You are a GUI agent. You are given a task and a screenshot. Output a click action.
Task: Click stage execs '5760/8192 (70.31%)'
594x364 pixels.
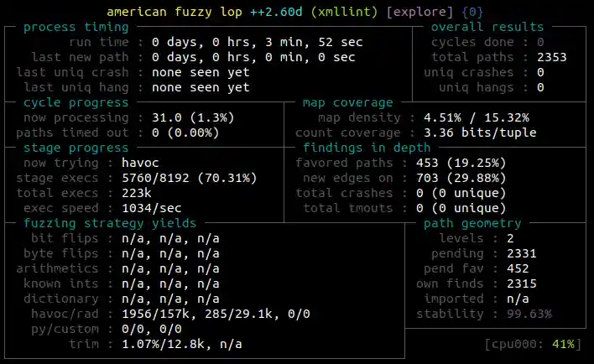tap(190, 178)
